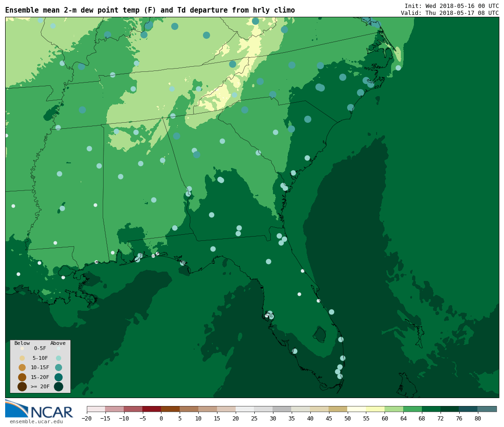504x427 pixels.
Task: Click the Above 5-10F legend circle
Action: coord(58,358)
